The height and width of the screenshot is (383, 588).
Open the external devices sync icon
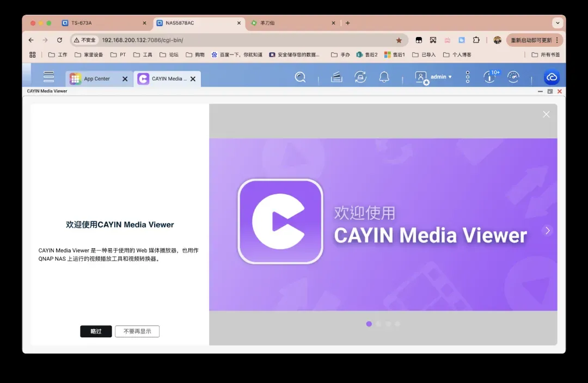360,77
